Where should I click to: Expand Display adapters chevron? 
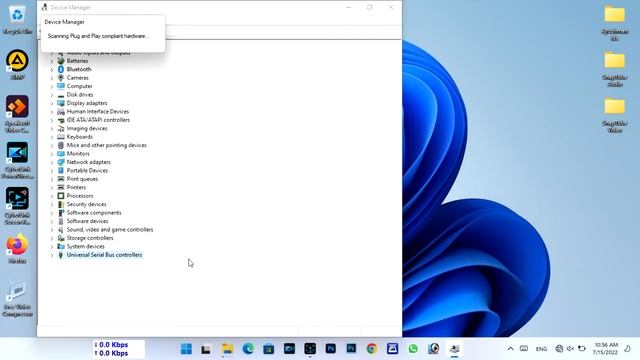click(52, 104)
